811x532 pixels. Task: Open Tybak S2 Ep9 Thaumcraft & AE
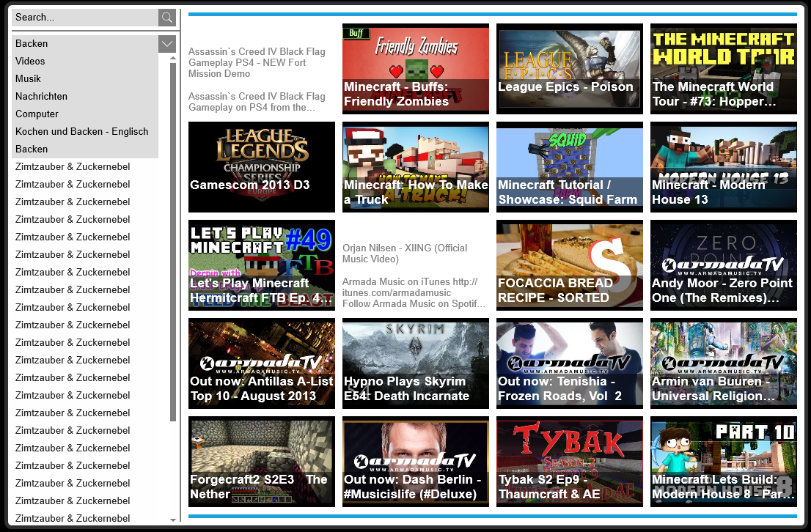570,462
